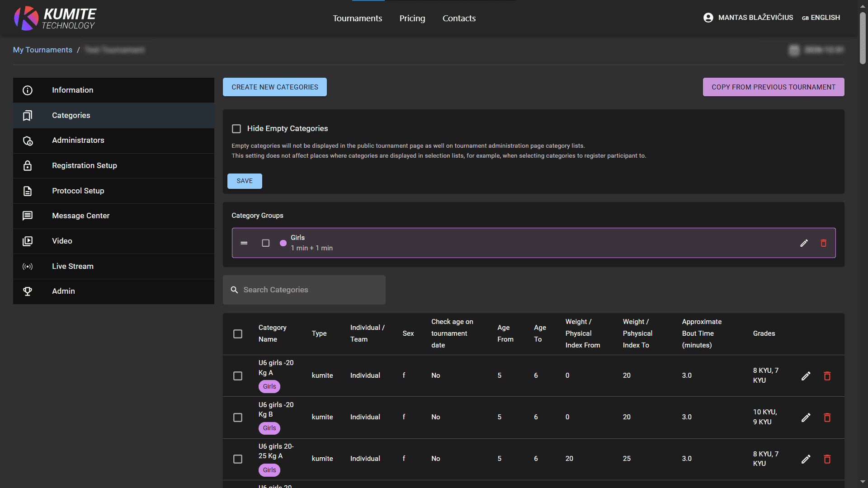Click the user account avatar icon
The width and height of the screenshot is (868, 488).
708,18
